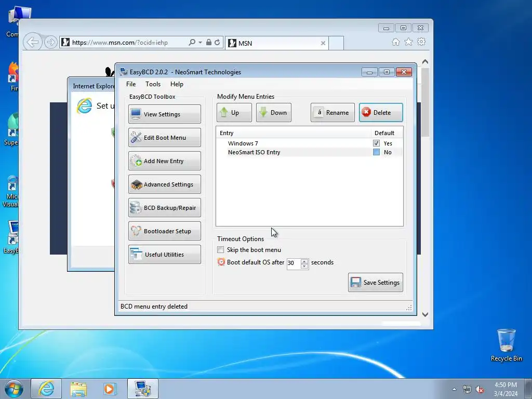The height and width of the screenshot is (399, 532).
Task: Open Add New Entry section
Action: [165, 161]
